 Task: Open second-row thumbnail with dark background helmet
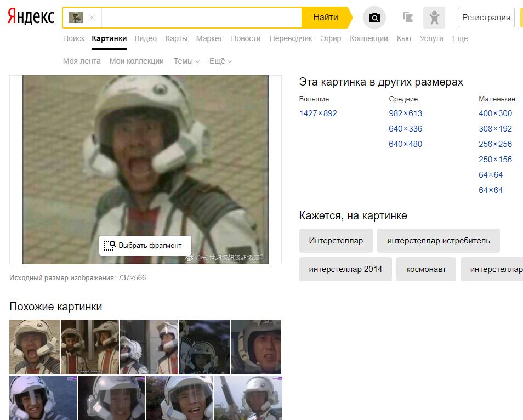tap(111, 398)
